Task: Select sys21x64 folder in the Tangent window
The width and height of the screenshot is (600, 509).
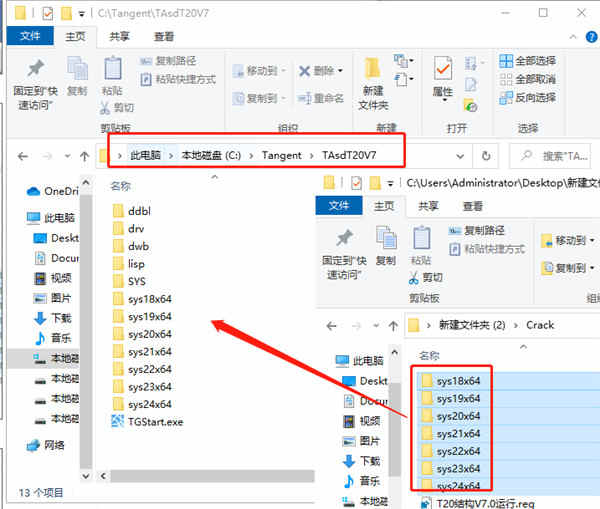Action: tap(142, 352)
